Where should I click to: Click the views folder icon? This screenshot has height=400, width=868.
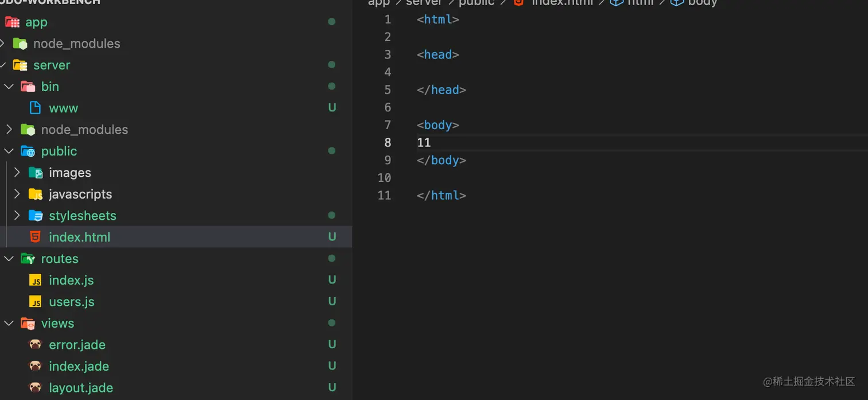pos(28,323)
